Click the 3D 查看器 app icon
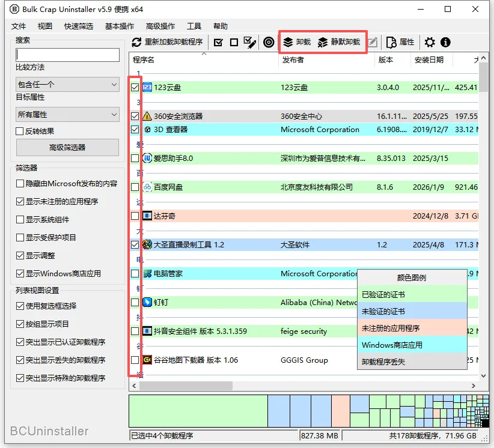Image resolution: width=494 pixels, height=448 pixels. click(x=147, y=129)
